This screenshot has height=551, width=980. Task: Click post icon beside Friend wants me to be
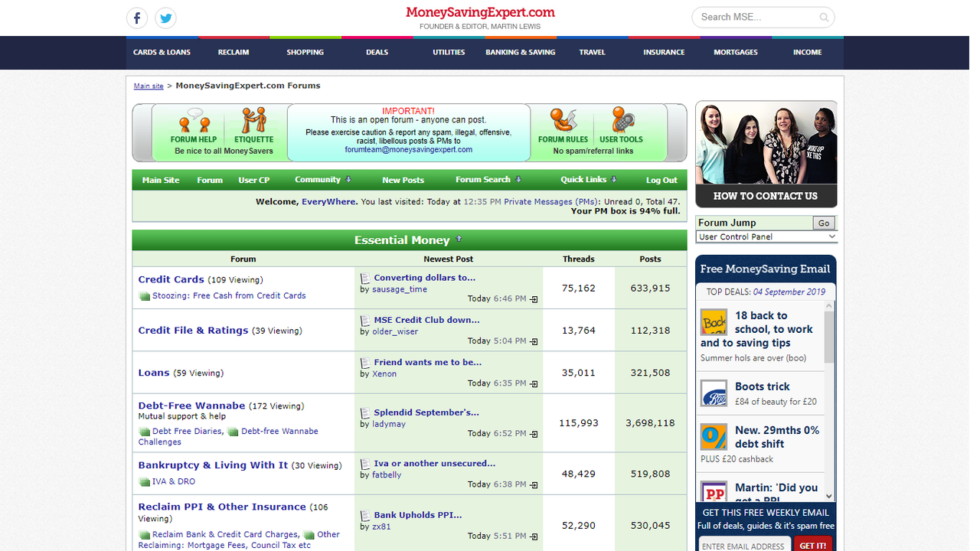tap(365, 363)
